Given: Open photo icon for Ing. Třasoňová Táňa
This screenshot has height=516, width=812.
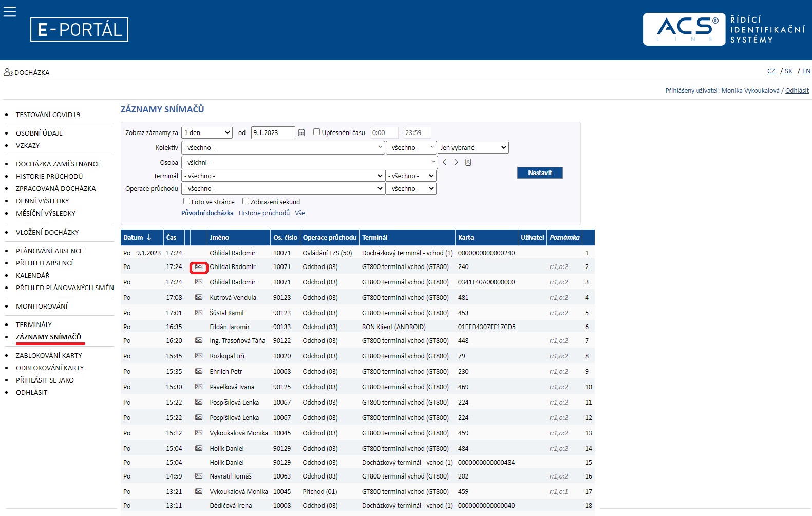Looking at the screenshot, I should pos(199,340).
